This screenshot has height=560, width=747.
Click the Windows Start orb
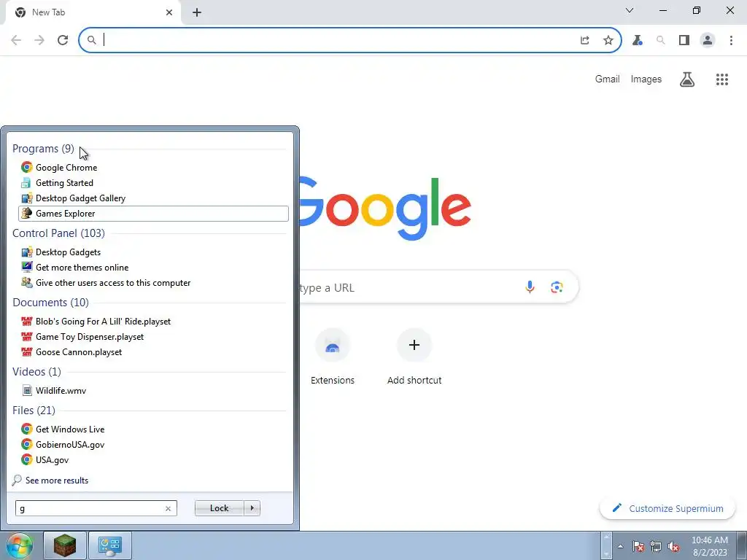tap(20, 545)
